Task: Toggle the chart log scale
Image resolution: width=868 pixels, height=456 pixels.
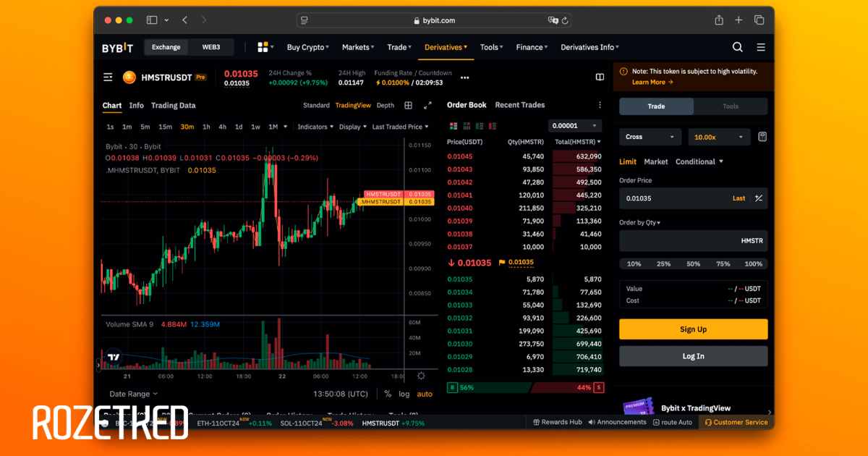Action: (x=404, y=394)
